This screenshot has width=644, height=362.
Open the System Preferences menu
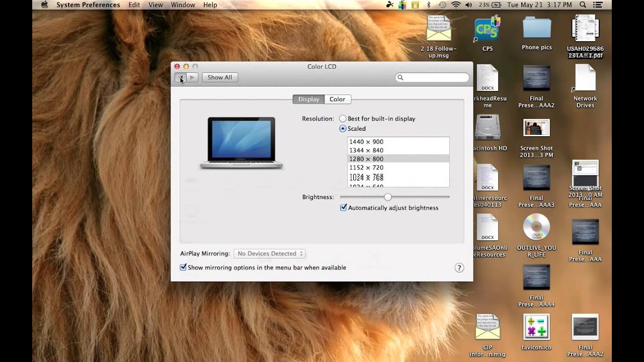pyautogui.click(x=88, y=5)
